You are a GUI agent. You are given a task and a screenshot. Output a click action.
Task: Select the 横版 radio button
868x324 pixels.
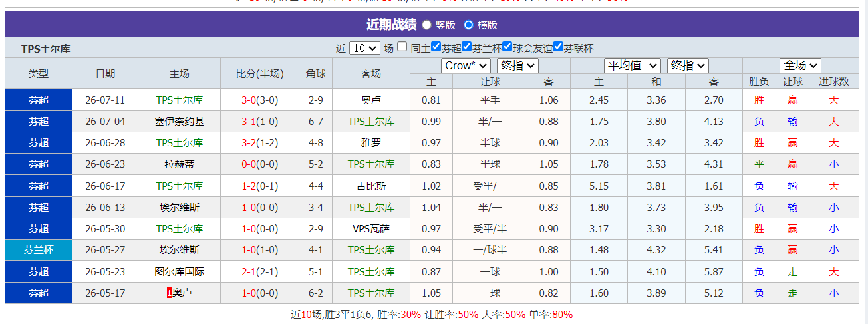pyautogui.click(x=468, y=25)
